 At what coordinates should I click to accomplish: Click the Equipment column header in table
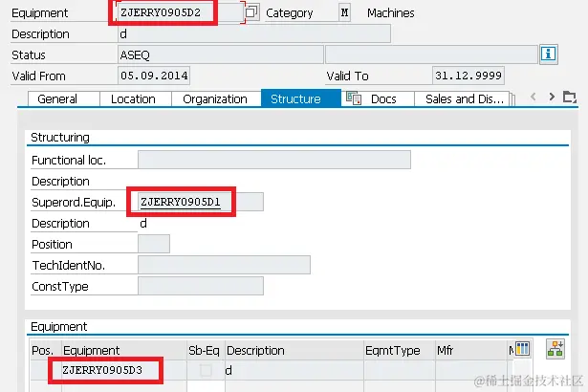124,350
